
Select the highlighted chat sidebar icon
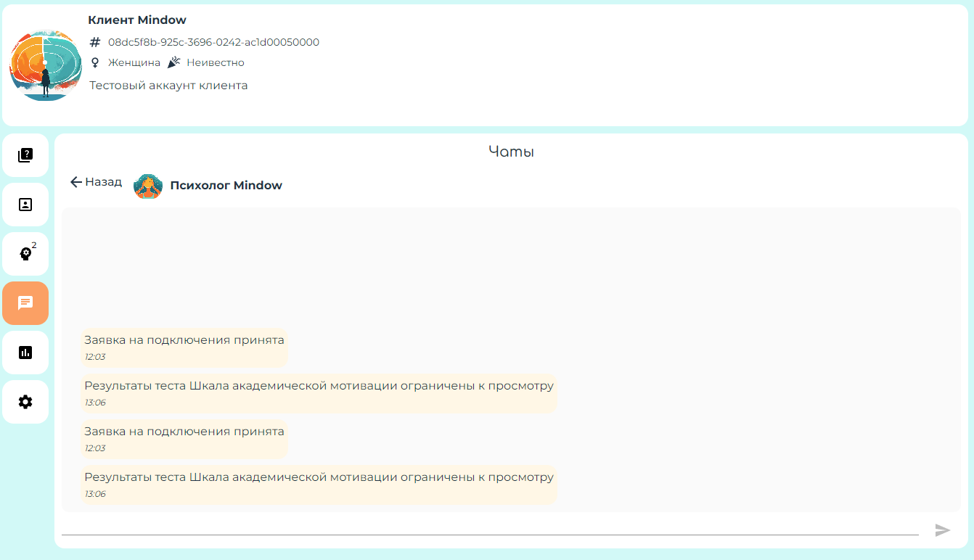(x=25, y=303)
